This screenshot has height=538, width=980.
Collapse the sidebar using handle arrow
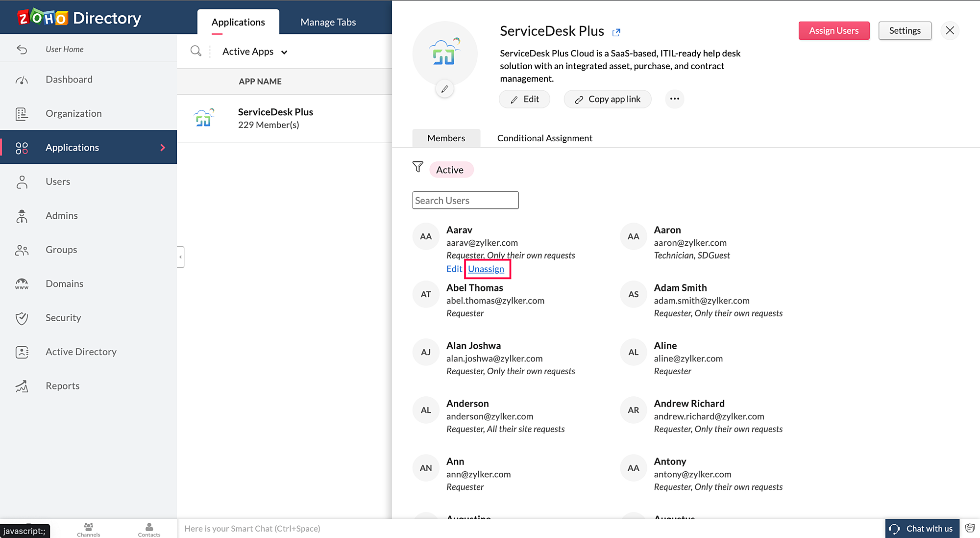[x=180, y=257]
